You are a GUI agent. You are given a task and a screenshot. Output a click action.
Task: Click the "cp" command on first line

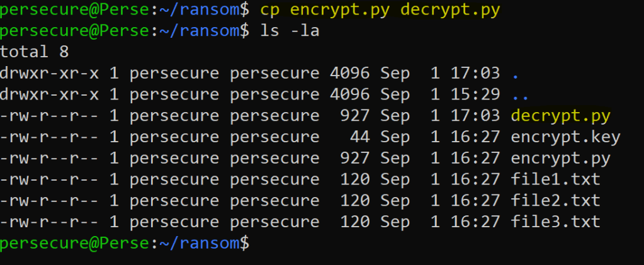(270, 9)
